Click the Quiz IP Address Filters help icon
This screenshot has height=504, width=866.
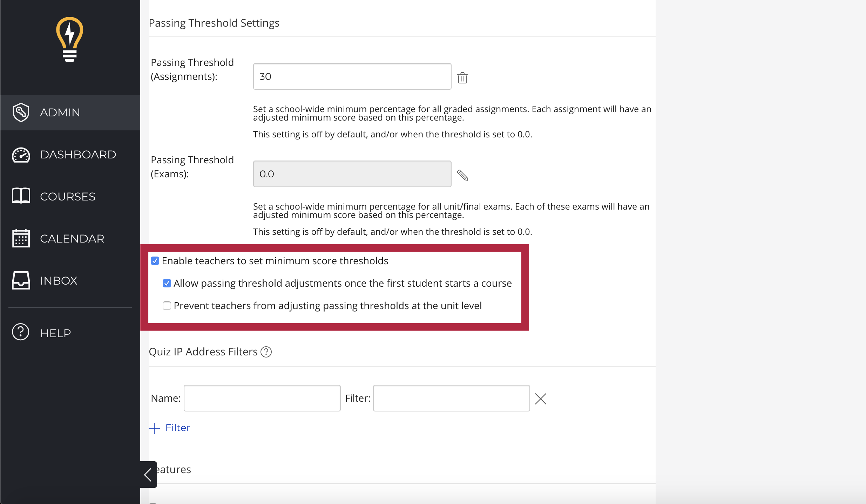coord(266,352)
